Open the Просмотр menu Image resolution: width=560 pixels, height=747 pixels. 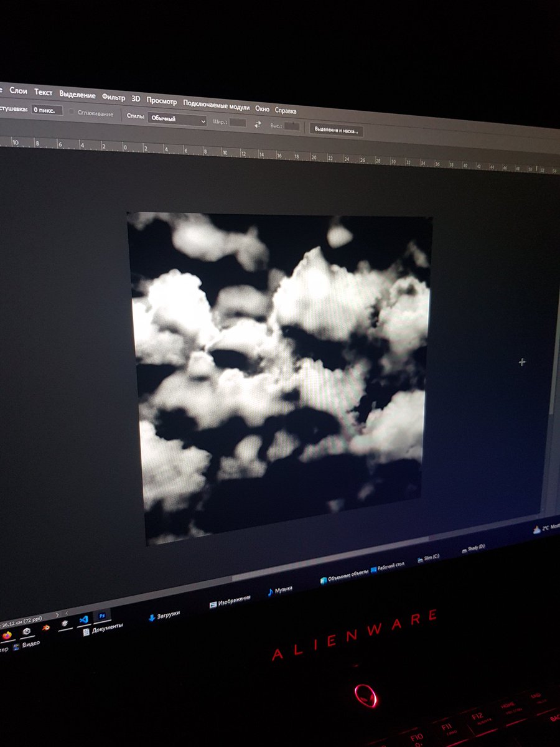click(x=162, y=101)
